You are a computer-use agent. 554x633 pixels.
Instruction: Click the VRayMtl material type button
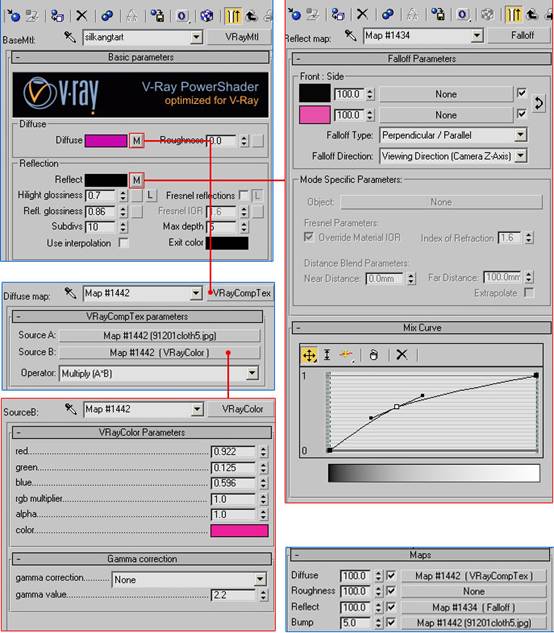click(241, 37)
